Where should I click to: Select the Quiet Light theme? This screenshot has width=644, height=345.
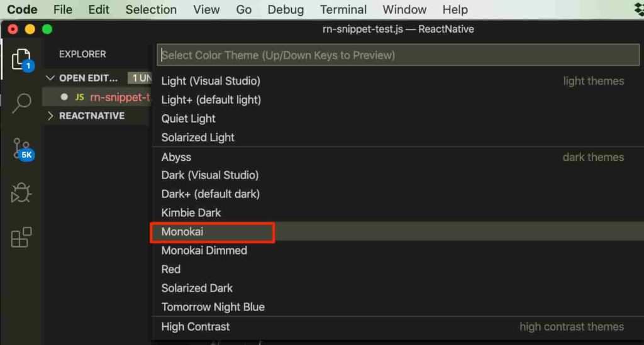pyautogui.click(x=398, y=119)
